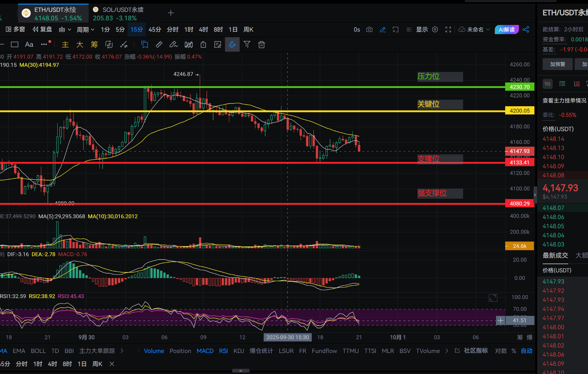The image size is (588, 374).
Task: Open the 未命名 layout dropdown
Action: point(474,30)
